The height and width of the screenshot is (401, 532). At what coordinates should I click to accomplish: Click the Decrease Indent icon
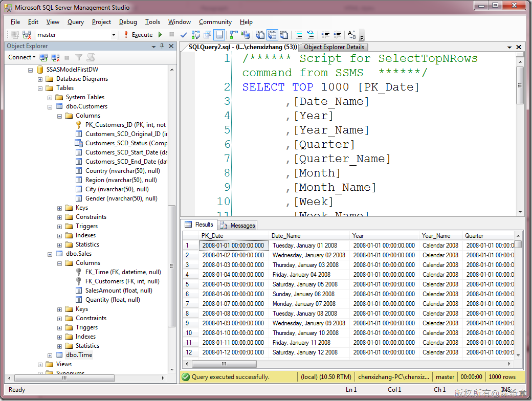pyautogui.click(x=325, y=35)
